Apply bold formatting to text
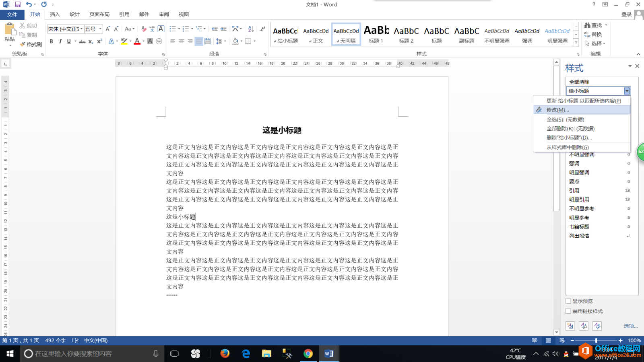Image resolution: width=644 pixels, height=362 pixels. point(52,41)
